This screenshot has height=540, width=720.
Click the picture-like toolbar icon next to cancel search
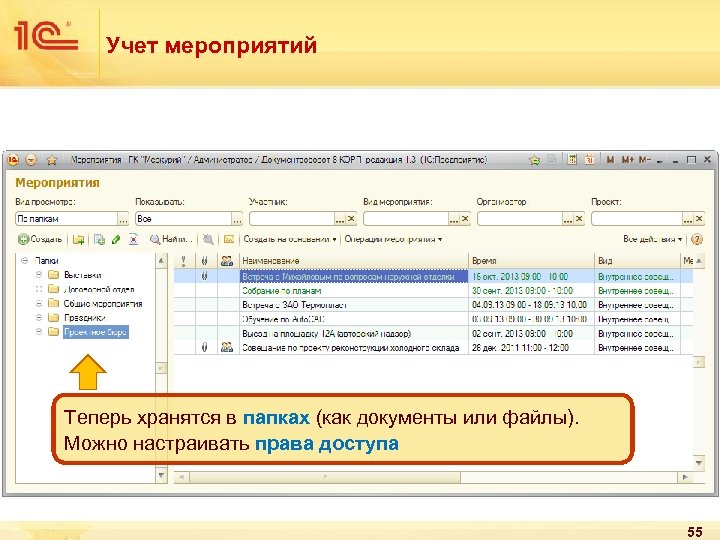(x=229, y=239)
